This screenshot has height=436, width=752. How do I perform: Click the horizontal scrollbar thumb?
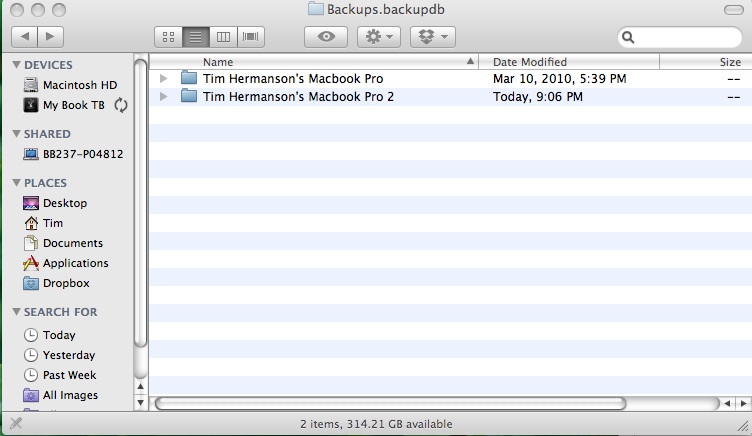click(x=390, y=403)
